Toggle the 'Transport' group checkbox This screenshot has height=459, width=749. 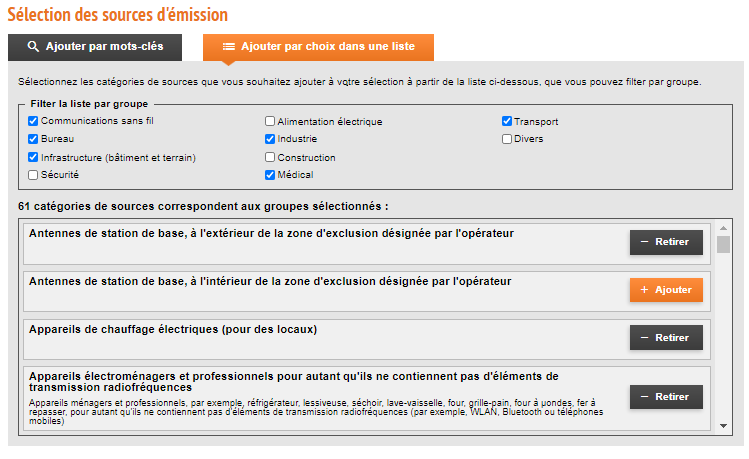point(507,121)
